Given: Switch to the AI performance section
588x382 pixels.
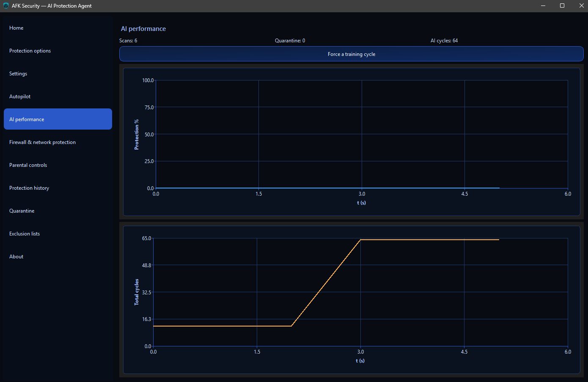Looking at the screenshot, I should pyautogui.click(x=27, y=119).
